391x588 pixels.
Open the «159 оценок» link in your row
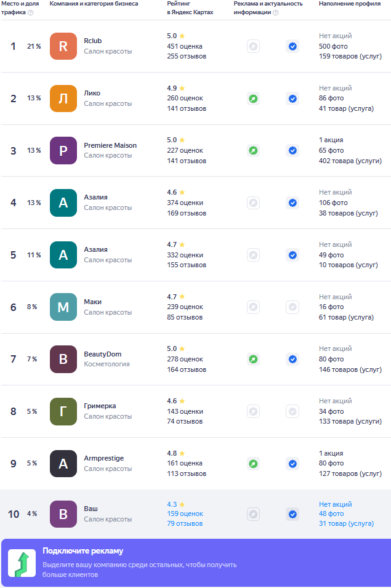tap(185, 513)
